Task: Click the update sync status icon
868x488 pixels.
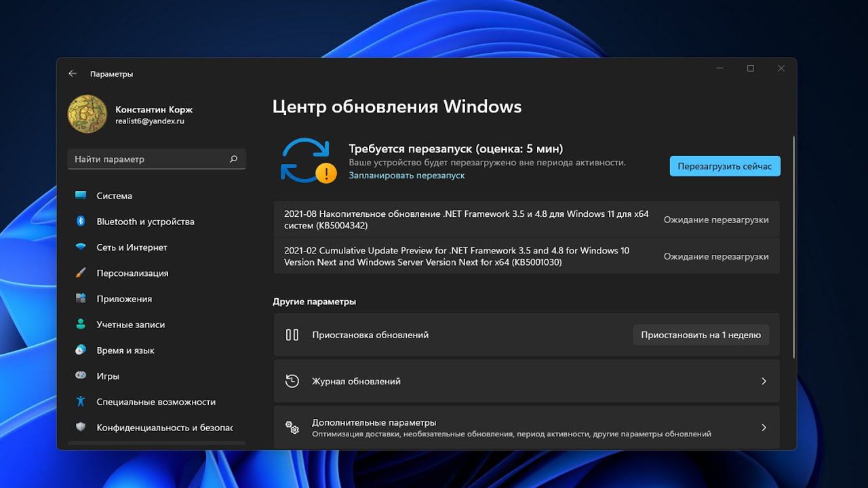Action: coord(309,161)
